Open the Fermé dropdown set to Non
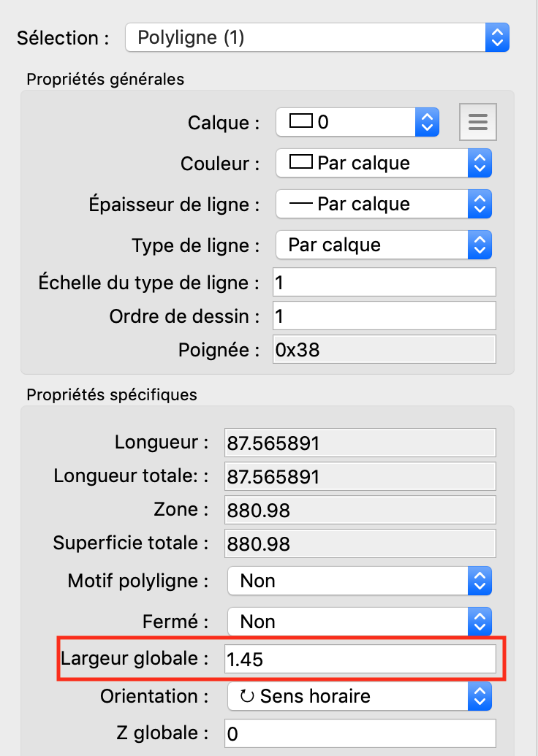 coord(359,622)
